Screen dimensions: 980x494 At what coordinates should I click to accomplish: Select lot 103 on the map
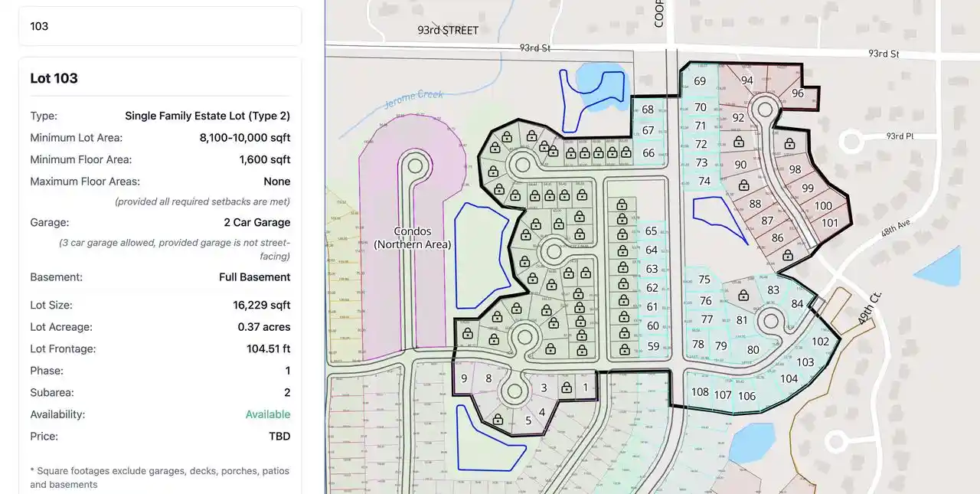(805, 362)
